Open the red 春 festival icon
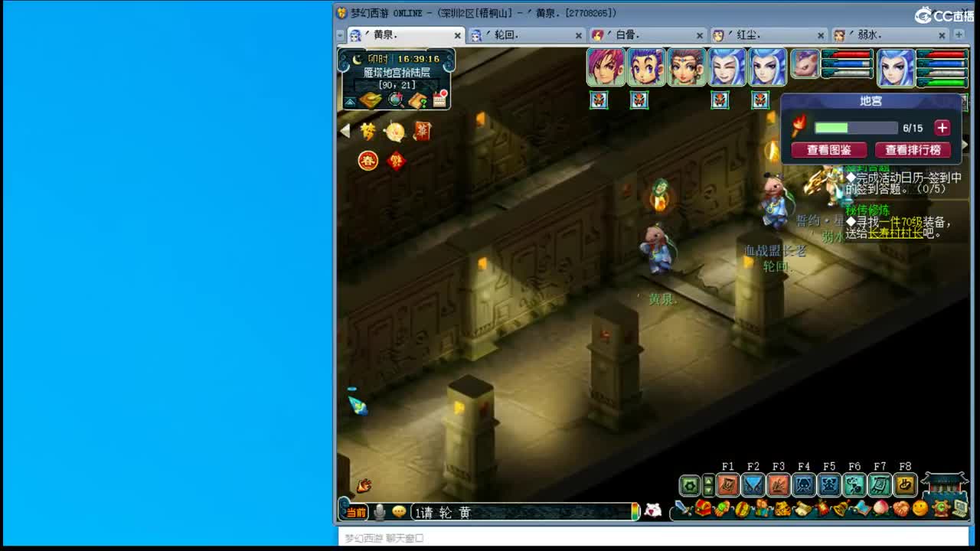The image size is (980, 551). tap(368, 161)
